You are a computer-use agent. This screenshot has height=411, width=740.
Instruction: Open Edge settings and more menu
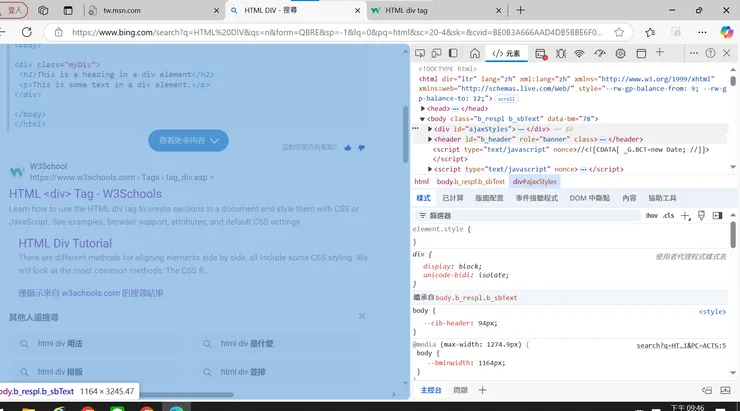pyautogui.click(x=702, y=32)
